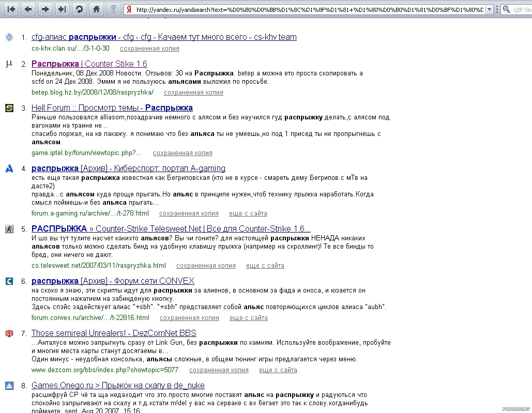Open 'сохраненная копия' for betep.blog.hz.by result
The image size is (532, 413).
pyautogui.click(x=193, y=92)
